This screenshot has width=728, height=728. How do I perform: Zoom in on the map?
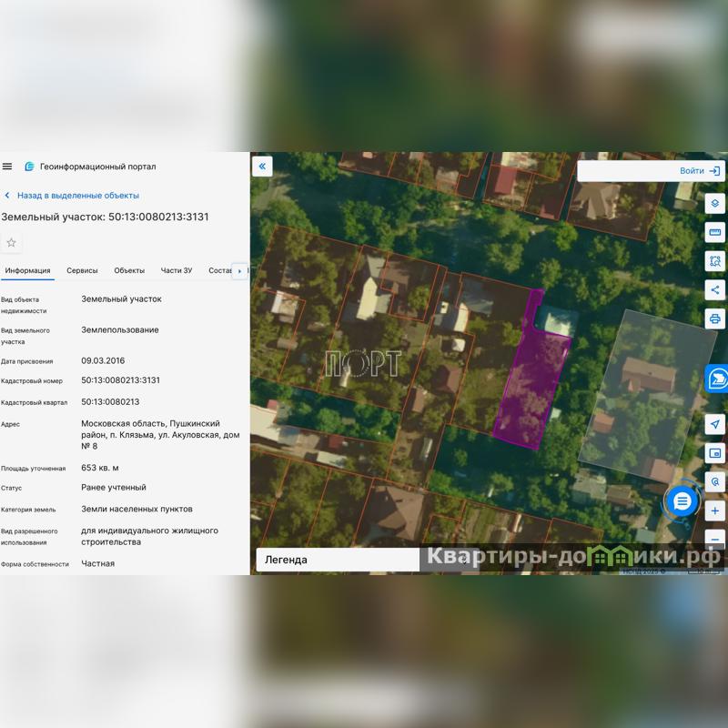(x=715, y=511)
